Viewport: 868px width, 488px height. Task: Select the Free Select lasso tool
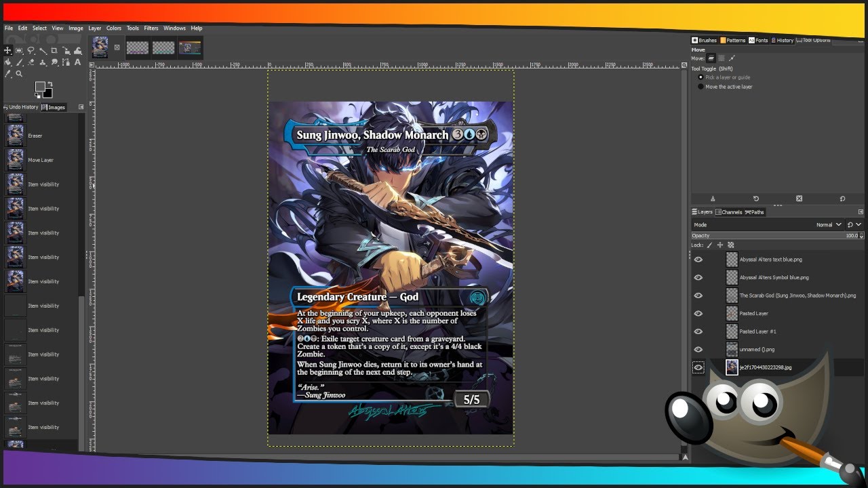31,50
